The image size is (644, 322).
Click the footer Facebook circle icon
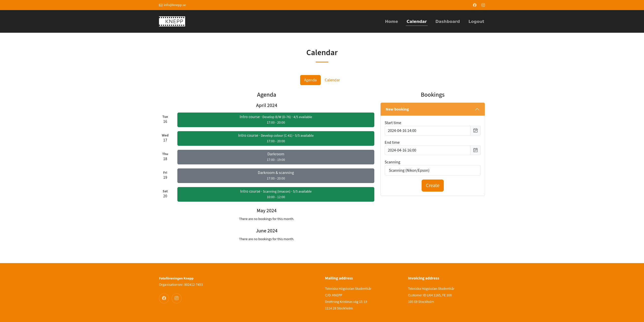click(164, 298)
